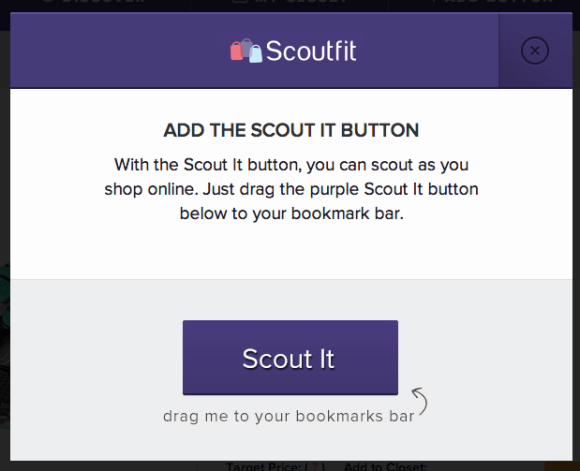Click the Scoutfit wordmark in the header

pos(311,51)
